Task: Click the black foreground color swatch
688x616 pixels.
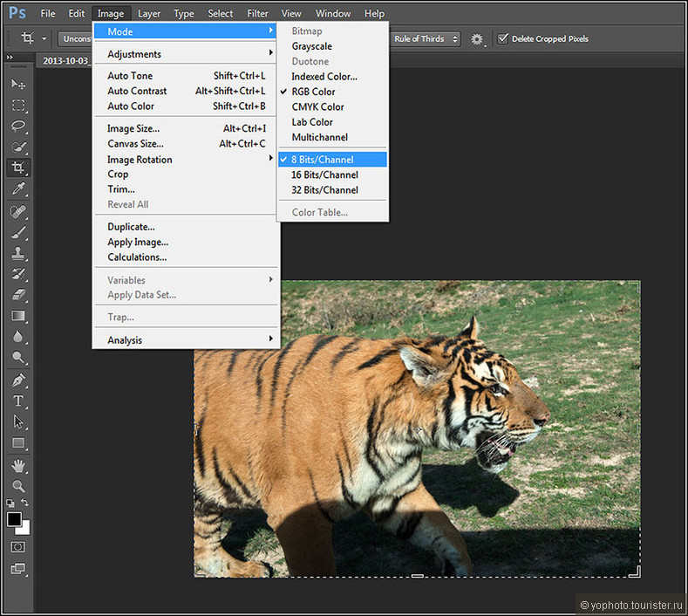Action: point(14,519)
